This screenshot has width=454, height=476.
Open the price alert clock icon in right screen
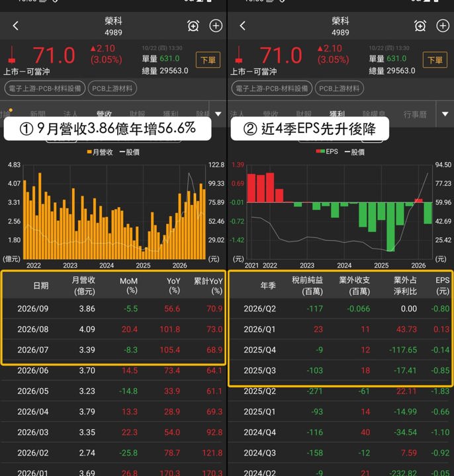pos(420,26)
